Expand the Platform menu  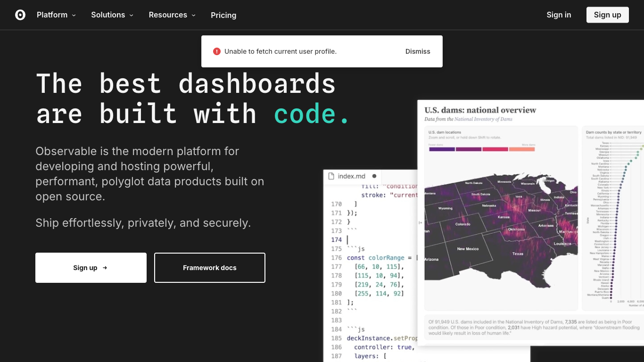click(56, 15)
